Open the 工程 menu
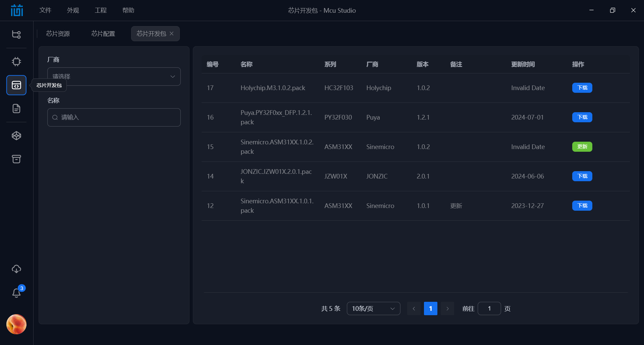Image resolution: width=644 pixels, height=345 pixels. (x=100, y=10)
